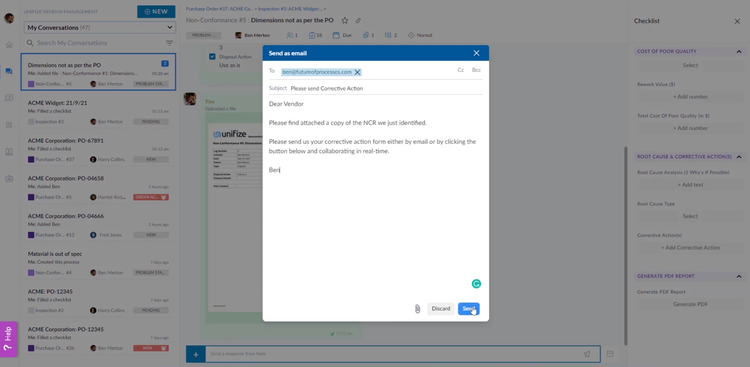
Task: Open the 'ACME Widget: 21/9/21' conversation
Action: [x=98, y=112]
